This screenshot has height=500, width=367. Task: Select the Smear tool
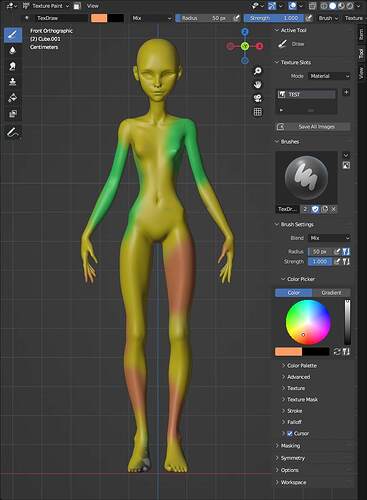click(x=13, y=66)
